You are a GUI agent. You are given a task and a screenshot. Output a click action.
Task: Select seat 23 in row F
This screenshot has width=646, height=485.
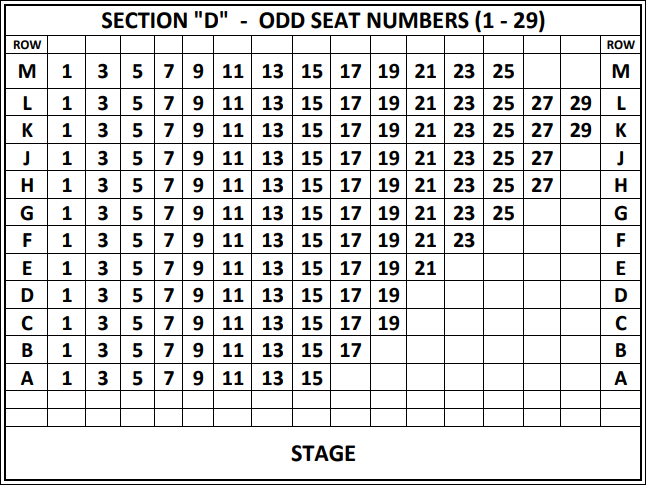coord(464,240)
